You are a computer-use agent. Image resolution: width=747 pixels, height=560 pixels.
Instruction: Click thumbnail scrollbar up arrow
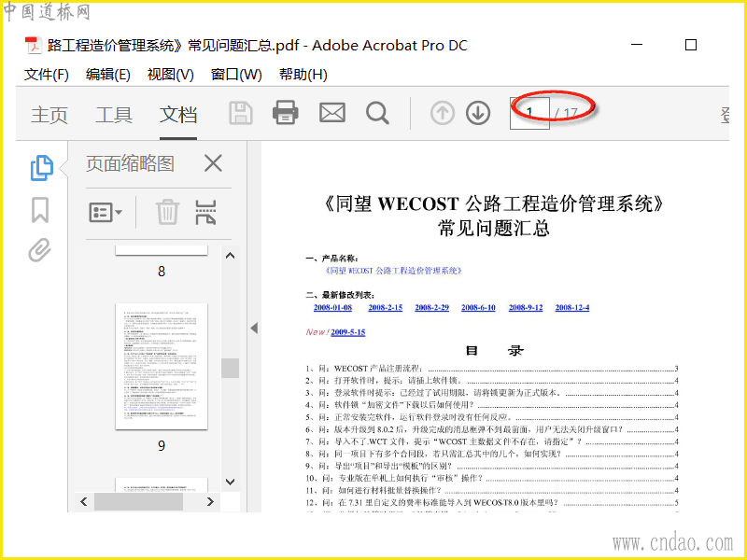(x=230, y=256)
